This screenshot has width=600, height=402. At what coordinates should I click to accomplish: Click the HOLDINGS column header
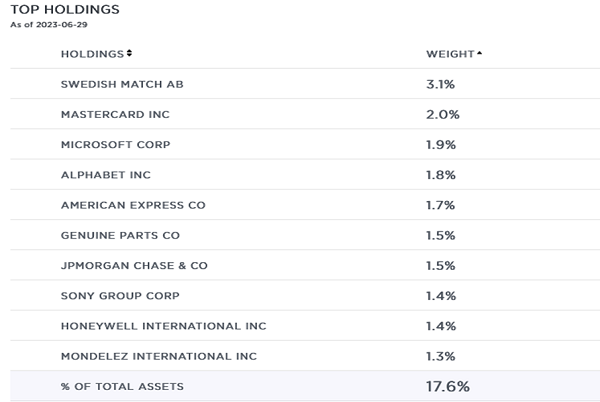92,54
